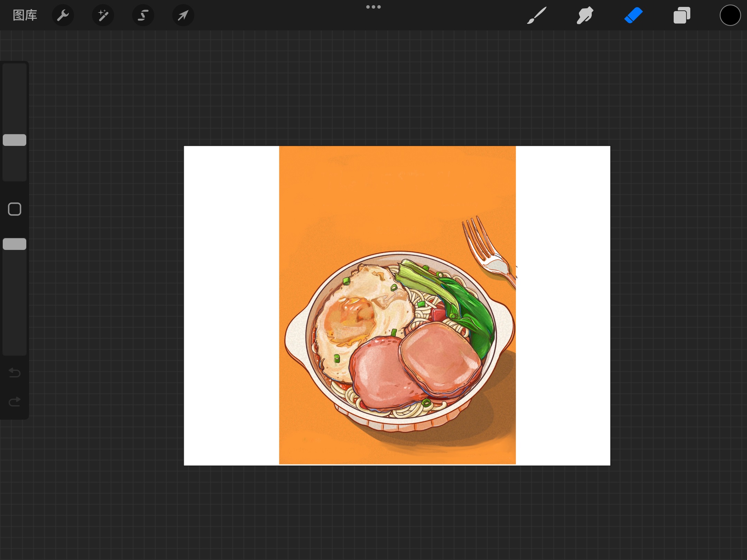Click the brush opacity slider handle

click(x=15, y=244)
